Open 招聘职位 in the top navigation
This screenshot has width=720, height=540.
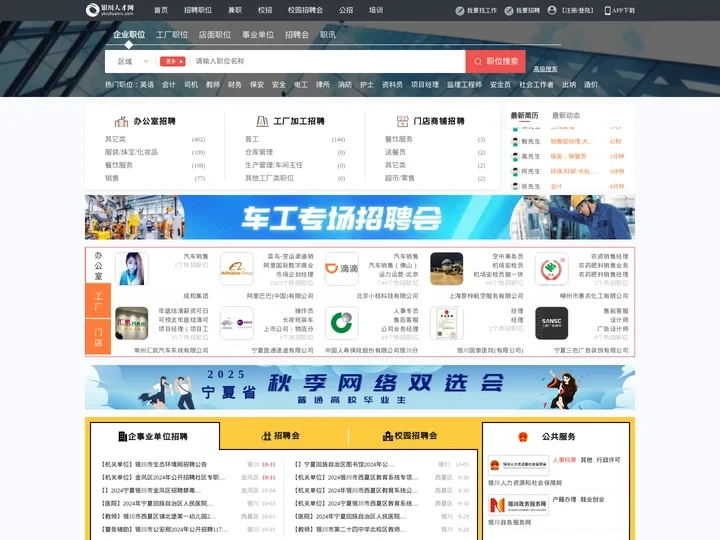[198, 10]
